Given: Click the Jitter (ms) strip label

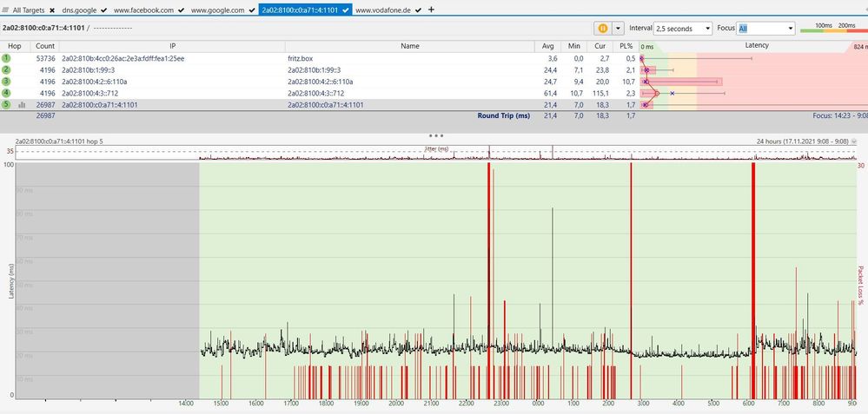Looking at the screenshot, I should (435, 149).
